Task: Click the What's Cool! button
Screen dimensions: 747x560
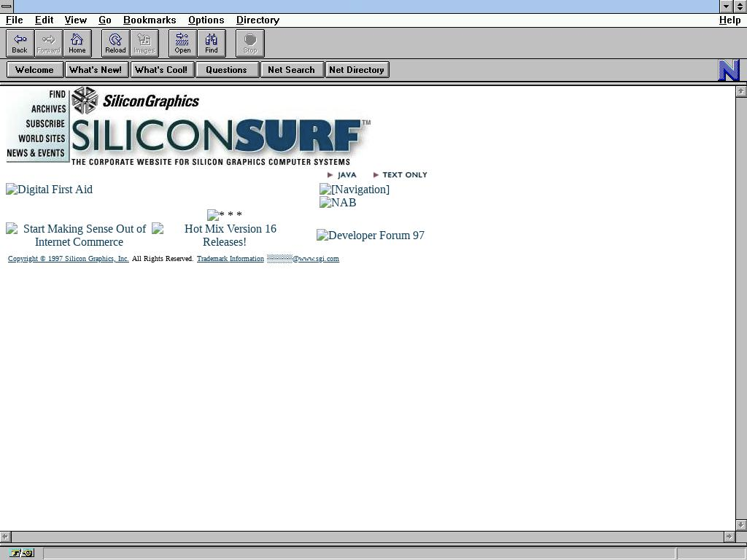Action: [161, 70]
